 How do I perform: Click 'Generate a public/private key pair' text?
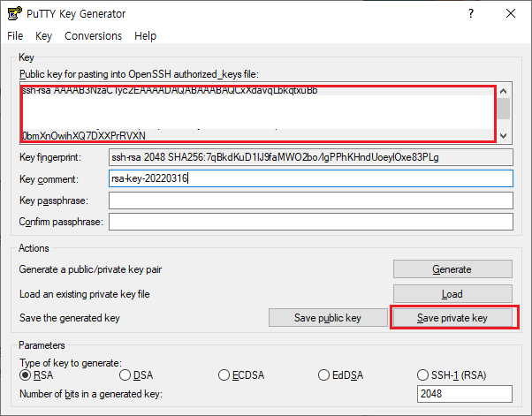(x=90, y=269)
